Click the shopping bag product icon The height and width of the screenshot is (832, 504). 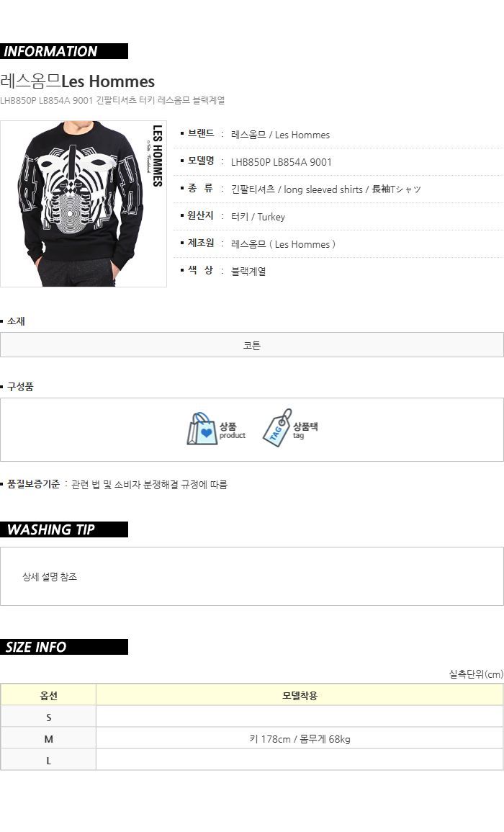[x=202, y=429]
